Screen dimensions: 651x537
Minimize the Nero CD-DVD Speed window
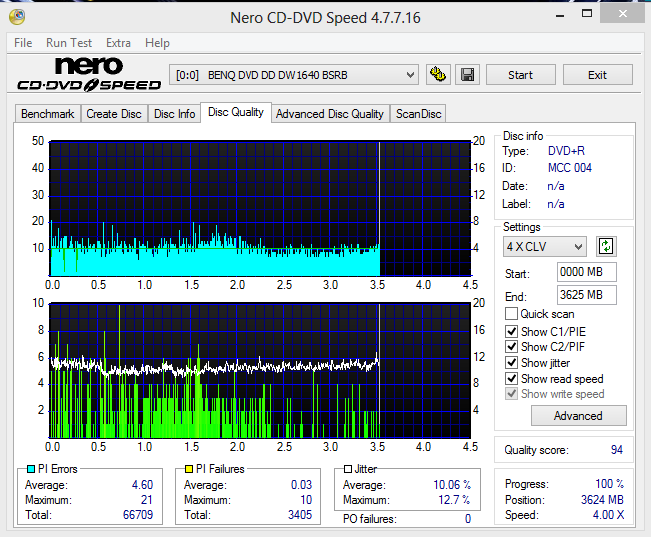pyautogui.click(x=560, y=15)
